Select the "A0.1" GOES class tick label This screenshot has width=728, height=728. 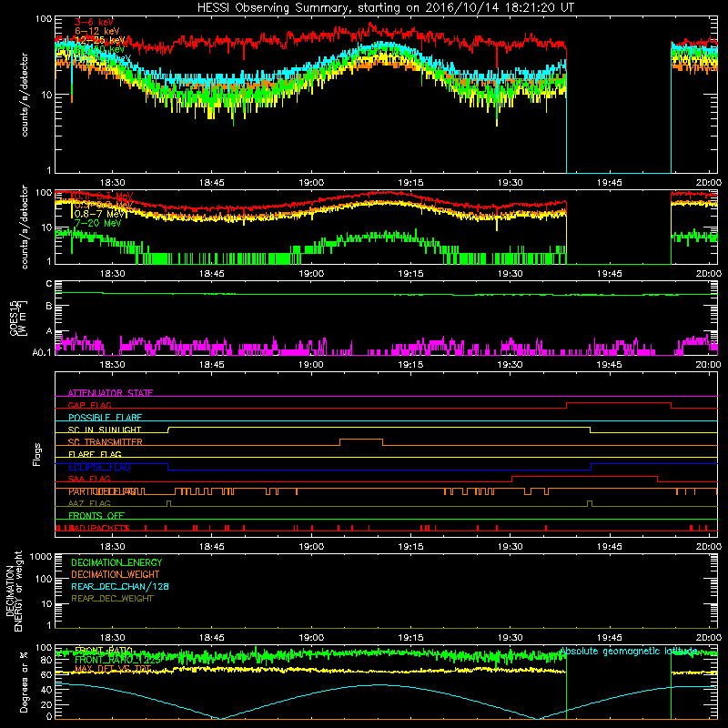point(42,352)
